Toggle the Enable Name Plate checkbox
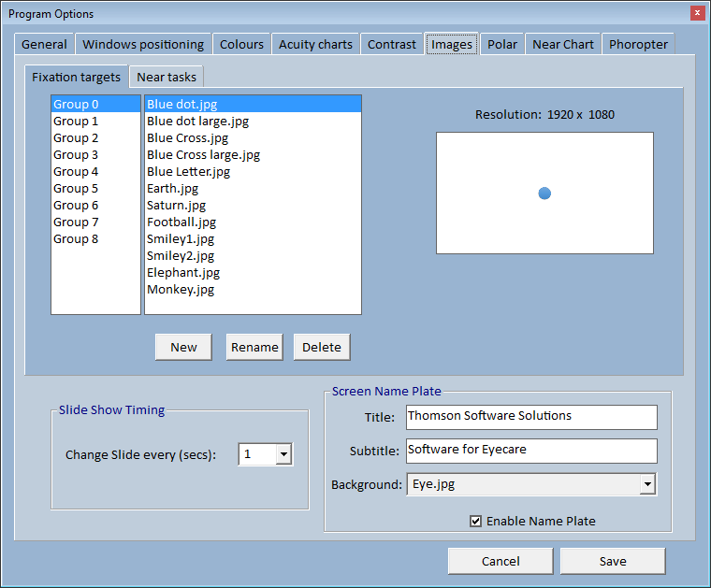 point(476,522)
